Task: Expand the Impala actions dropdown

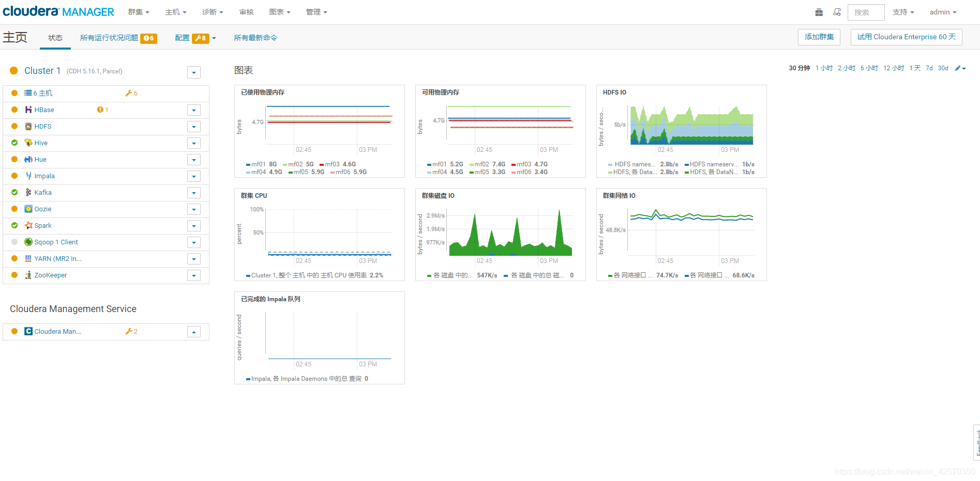Action: [x=194, y=176]
